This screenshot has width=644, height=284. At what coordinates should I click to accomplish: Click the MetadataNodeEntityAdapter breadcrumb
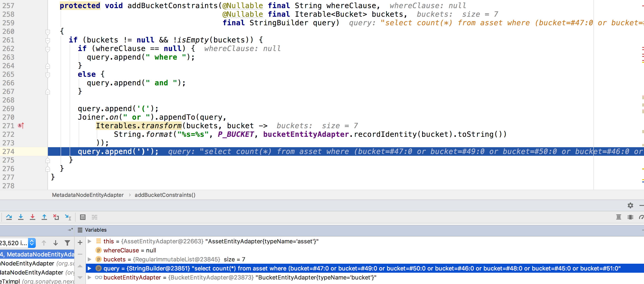(88, 195)
